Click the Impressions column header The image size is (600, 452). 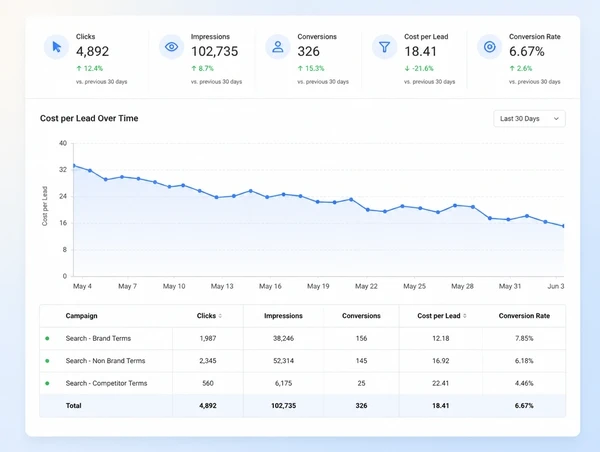(283, 316)
